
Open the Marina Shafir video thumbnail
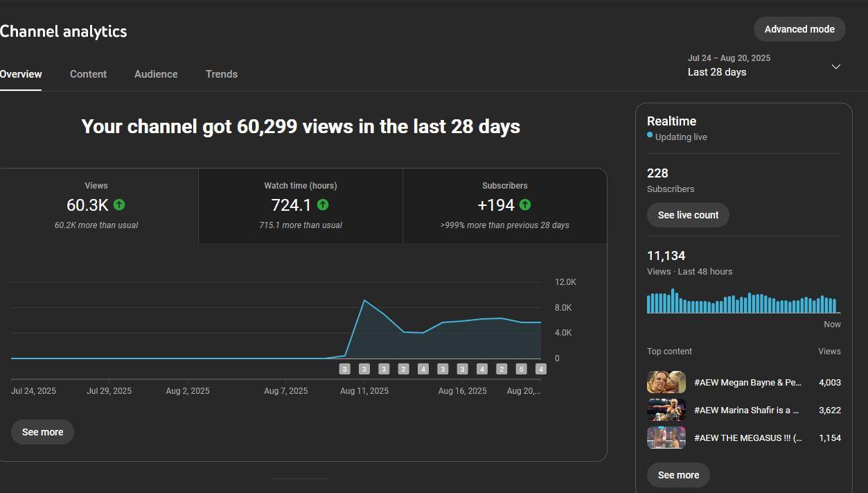(x=666, y=410)
